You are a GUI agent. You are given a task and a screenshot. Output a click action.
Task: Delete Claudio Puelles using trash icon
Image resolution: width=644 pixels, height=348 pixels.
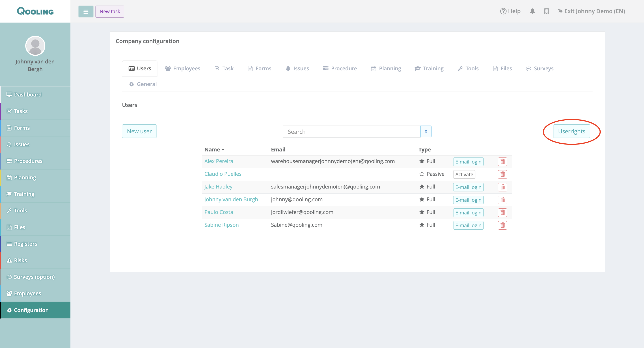502,174
